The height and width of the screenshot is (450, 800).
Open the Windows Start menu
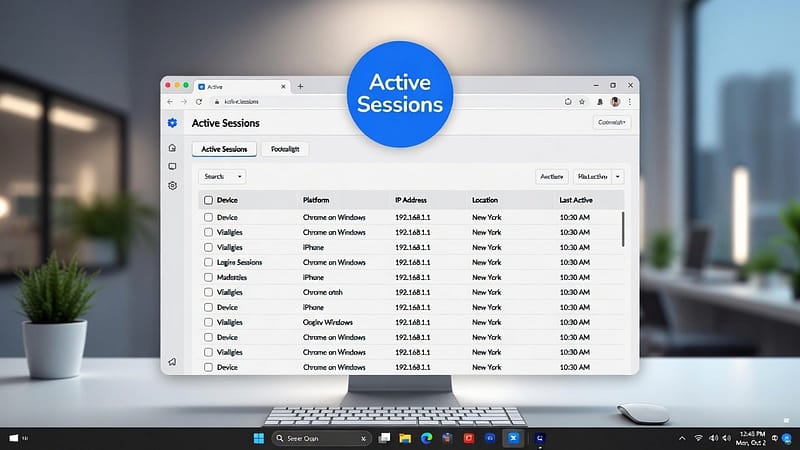259,438
